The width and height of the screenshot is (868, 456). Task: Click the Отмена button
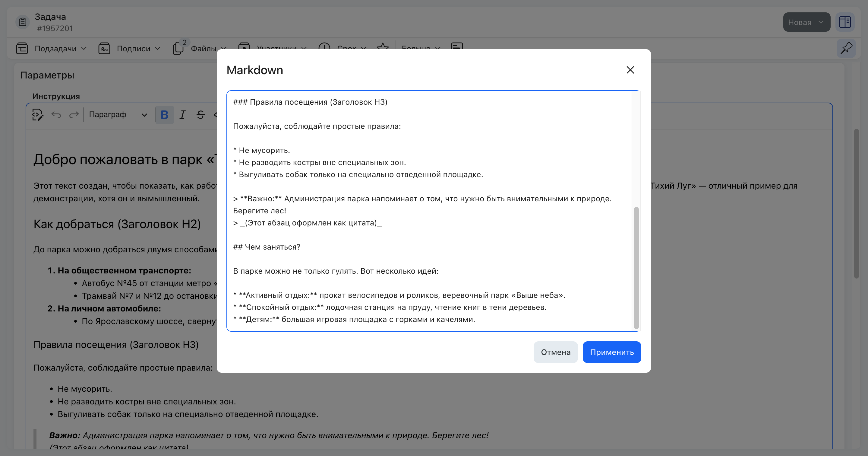point(556,352)
